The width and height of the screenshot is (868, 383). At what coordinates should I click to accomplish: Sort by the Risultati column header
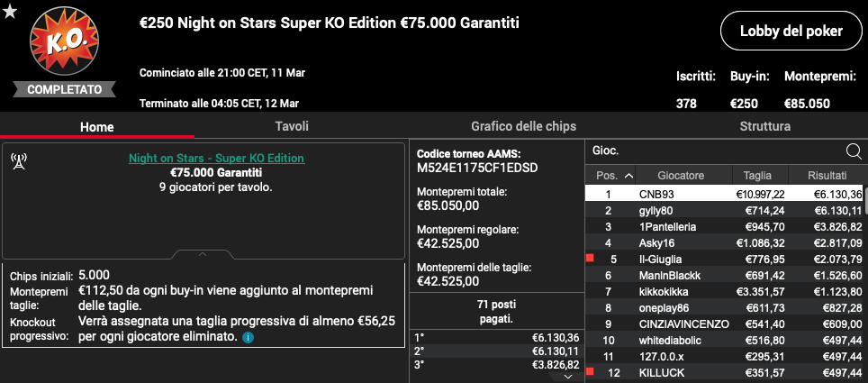[827, 175]
